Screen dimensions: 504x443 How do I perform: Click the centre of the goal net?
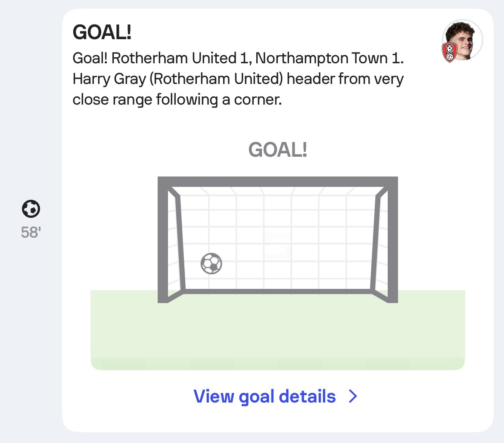[x=278, y=239]
